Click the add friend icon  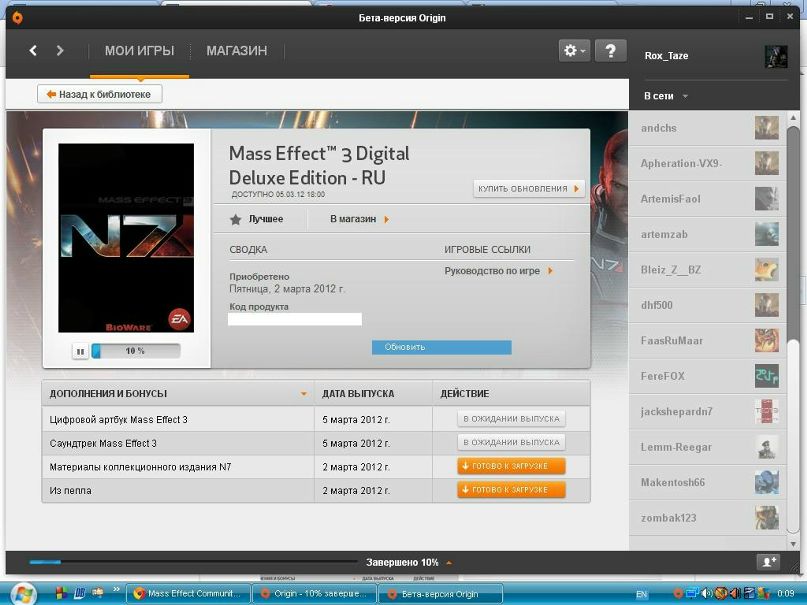pos(768,562)
